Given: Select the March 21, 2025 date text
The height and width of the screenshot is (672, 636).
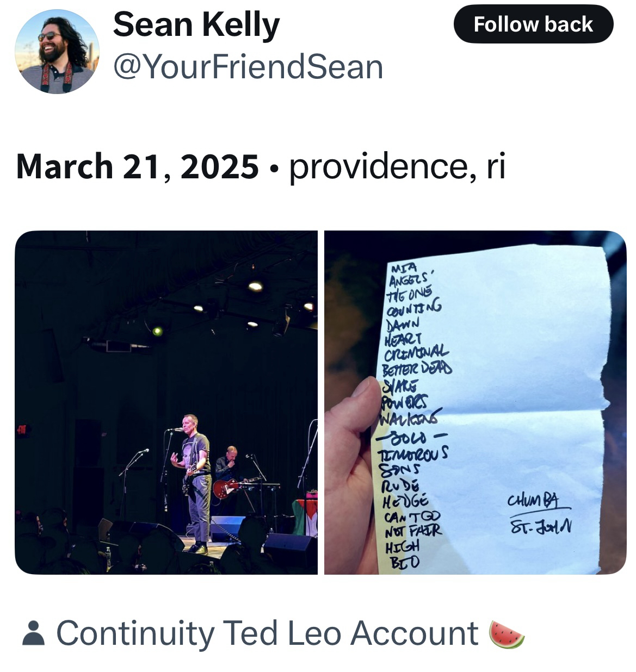Looking at the screenshot, I should [x=137, y=166].
